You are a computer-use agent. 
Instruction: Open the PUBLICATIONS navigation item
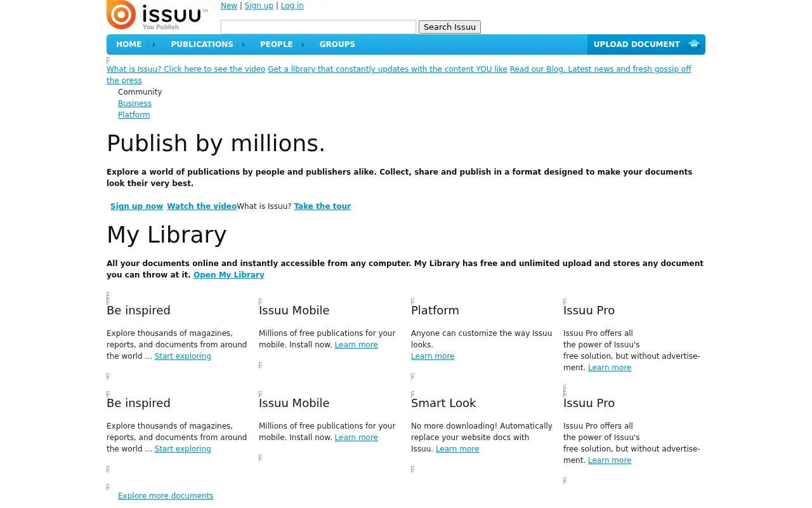202,44
